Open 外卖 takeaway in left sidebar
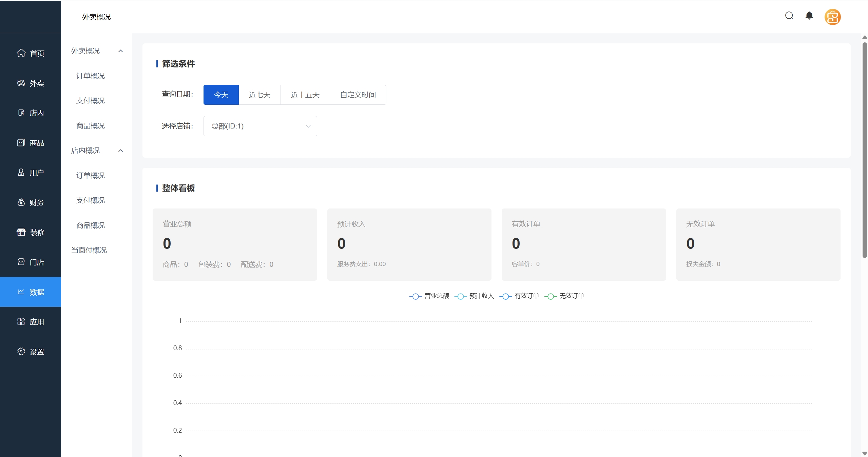The image size is (868, 457). pos(31,83)
